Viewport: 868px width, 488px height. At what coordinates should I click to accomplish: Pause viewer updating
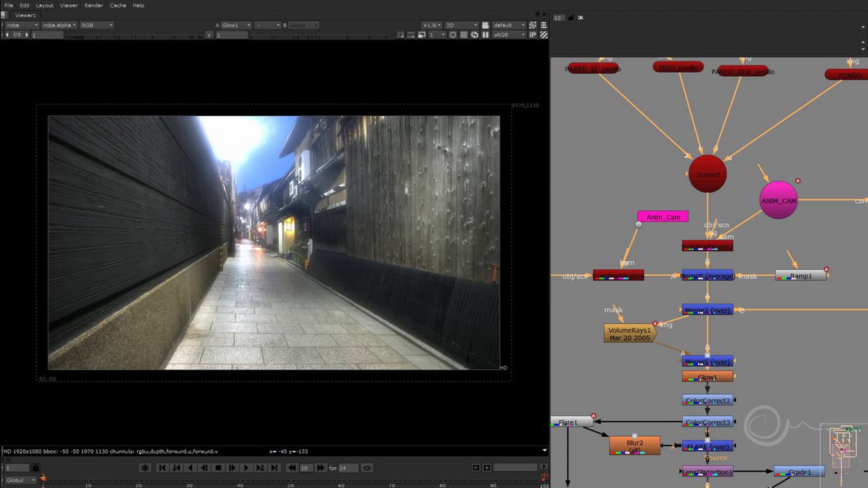click(485, 35)
